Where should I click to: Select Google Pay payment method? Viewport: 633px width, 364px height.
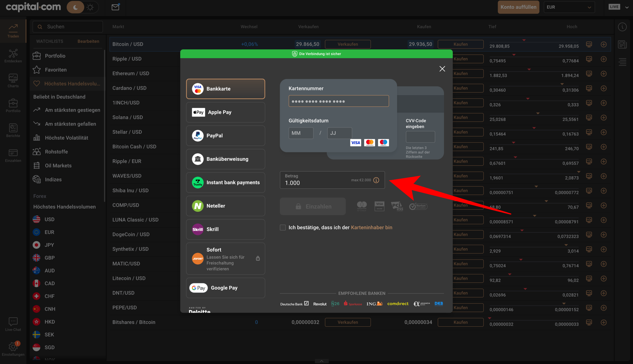[225, 288]
